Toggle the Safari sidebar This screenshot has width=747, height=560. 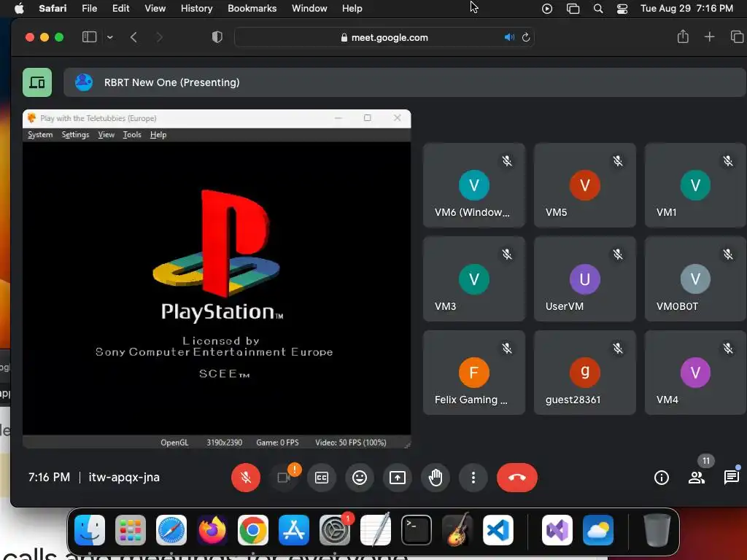[90, 37]
